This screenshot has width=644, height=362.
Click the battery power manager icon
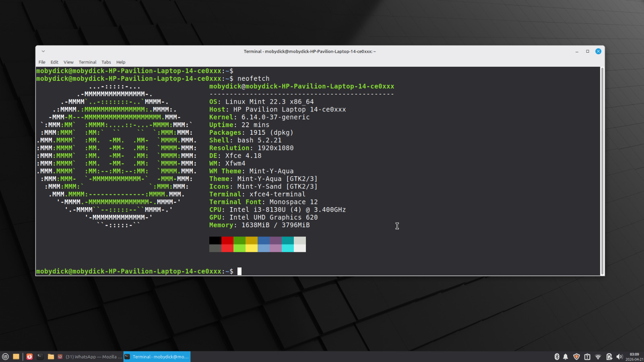pos(609,357)
